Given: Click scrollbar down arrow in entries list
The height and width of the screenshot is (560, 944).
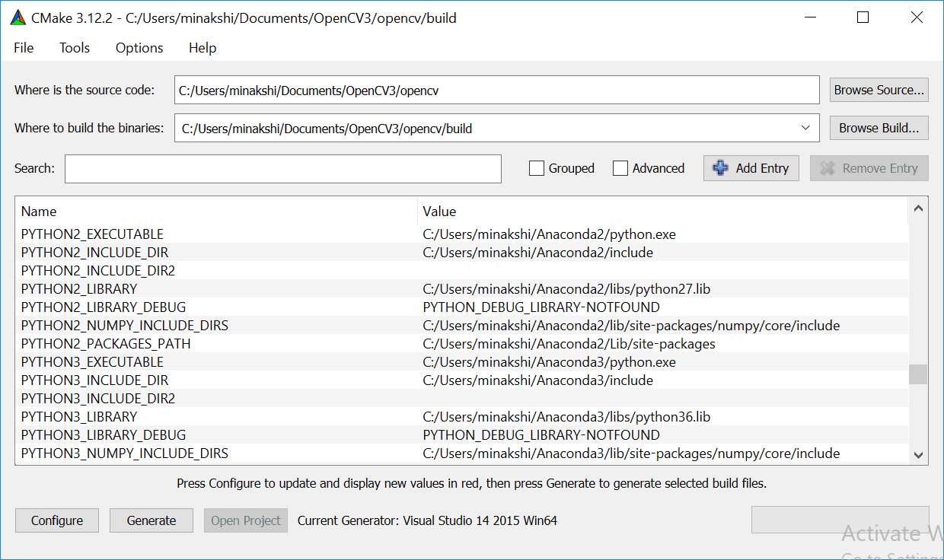Looking at the screenshot, I should [918, 454].
